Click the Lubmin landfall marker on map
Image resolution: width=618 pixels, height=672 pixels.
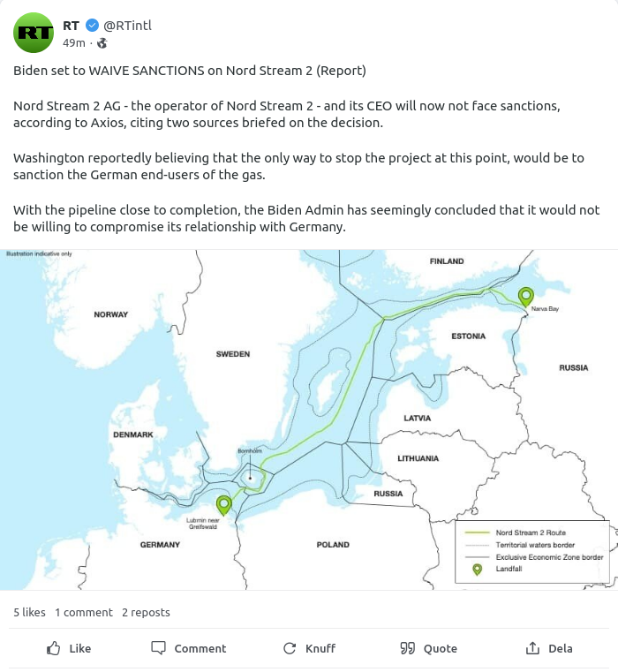click(x=224, y=504)
